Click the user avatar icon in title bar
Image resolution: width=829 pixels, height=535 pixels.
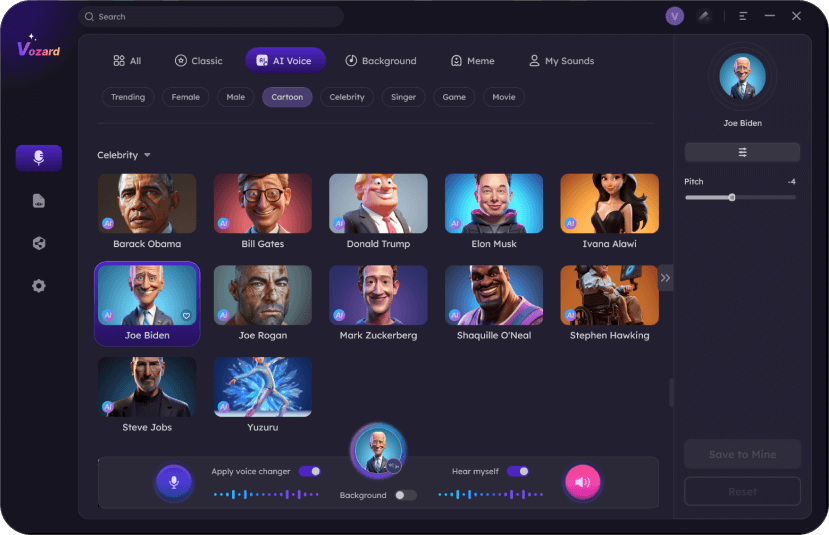[674, 16]
